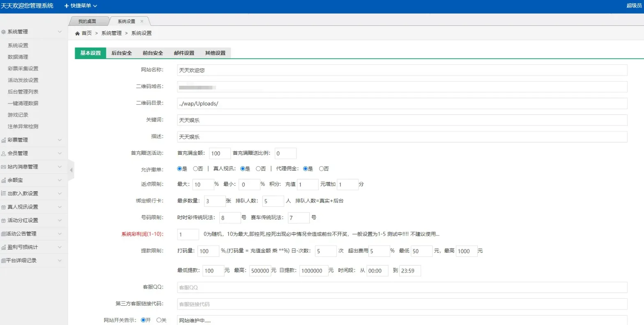Viewport: 644px width, 325px height.
Task: Expand the 活动分红设置 menu chevron
Action: pos(60,220)
